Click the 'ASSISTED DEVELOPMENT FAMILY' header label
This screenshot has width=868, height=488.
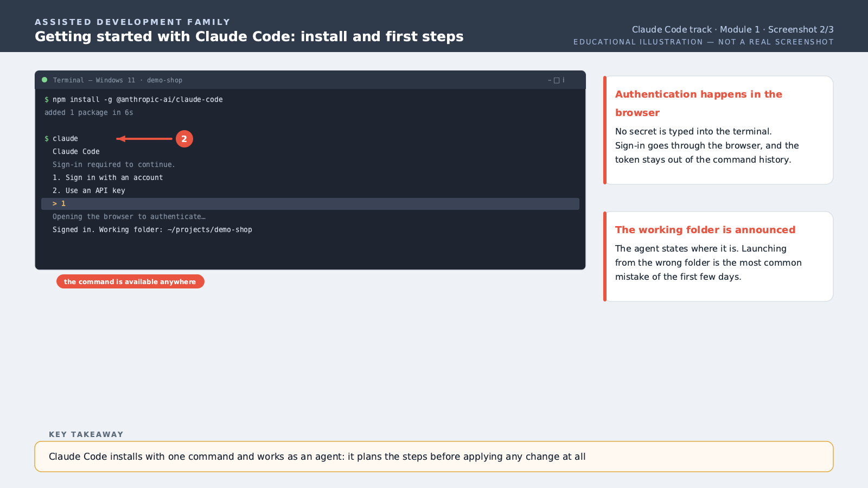click(x=133, y=22)
